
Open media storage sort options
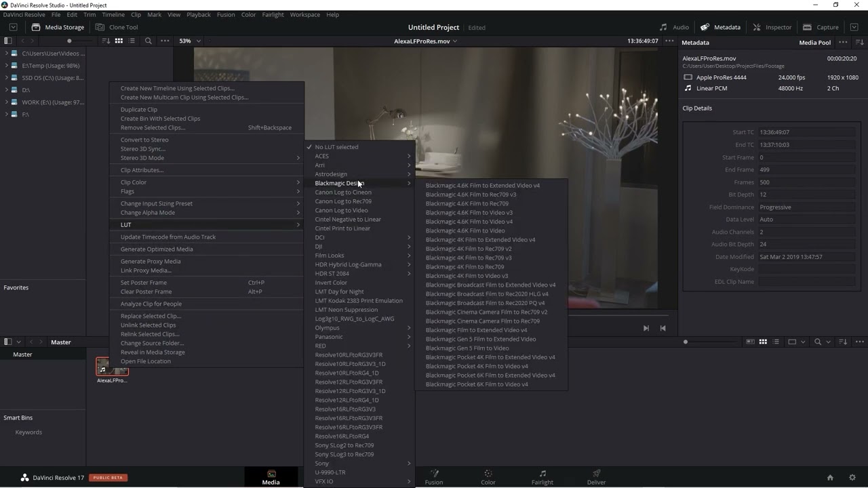(x=106, y=41)
